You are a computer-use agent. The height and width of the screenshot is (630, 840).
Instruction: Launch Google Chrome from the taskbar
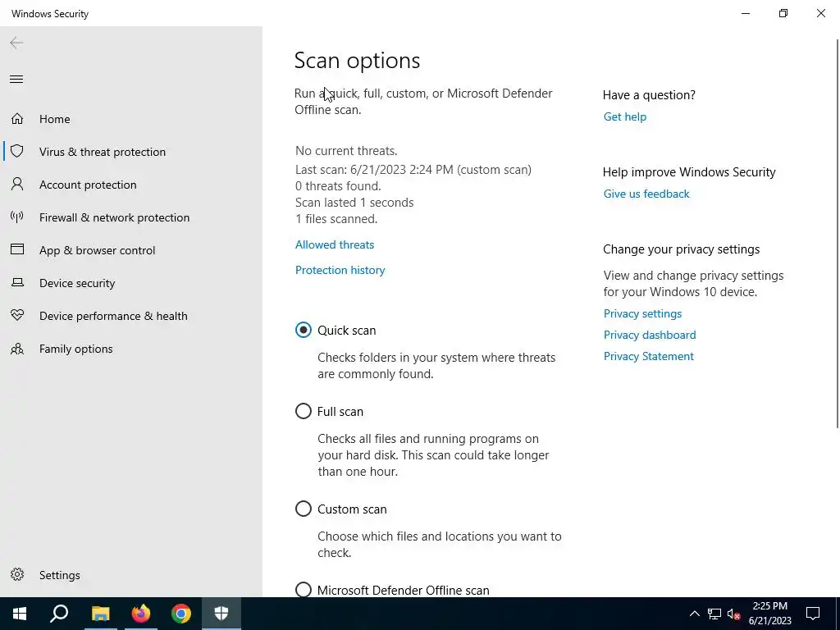click(181, 614)
